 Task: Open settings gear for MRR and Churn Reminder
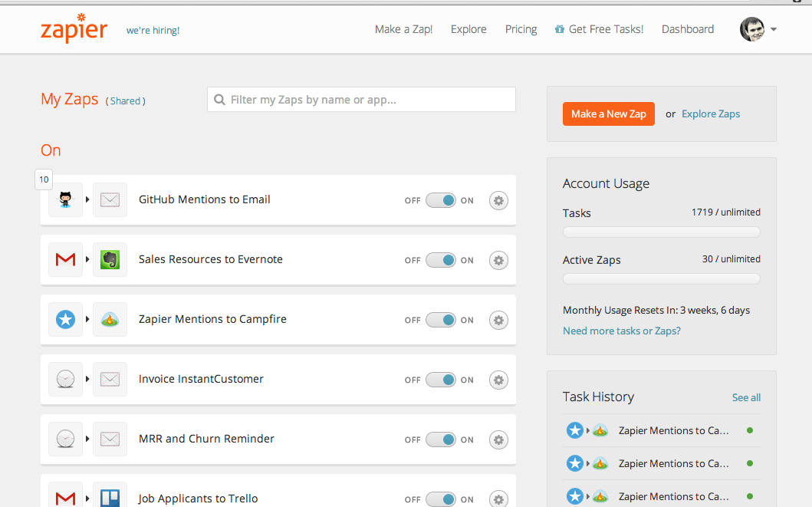click(x=498, y=440)
